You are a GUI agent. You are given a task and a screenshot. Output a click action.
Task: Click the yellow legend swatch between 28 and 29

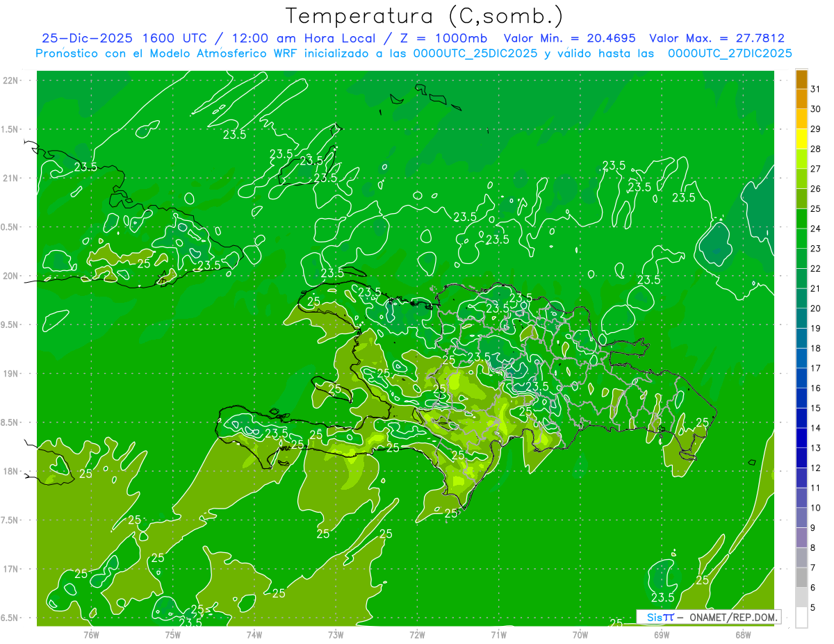coord(801,138)
